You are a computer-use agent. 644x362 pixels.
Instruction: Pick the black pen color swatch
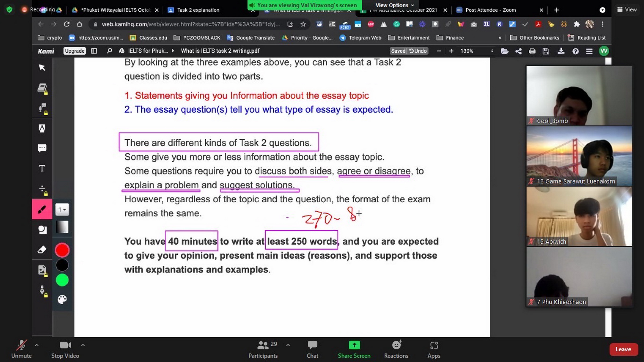[62, 265]
